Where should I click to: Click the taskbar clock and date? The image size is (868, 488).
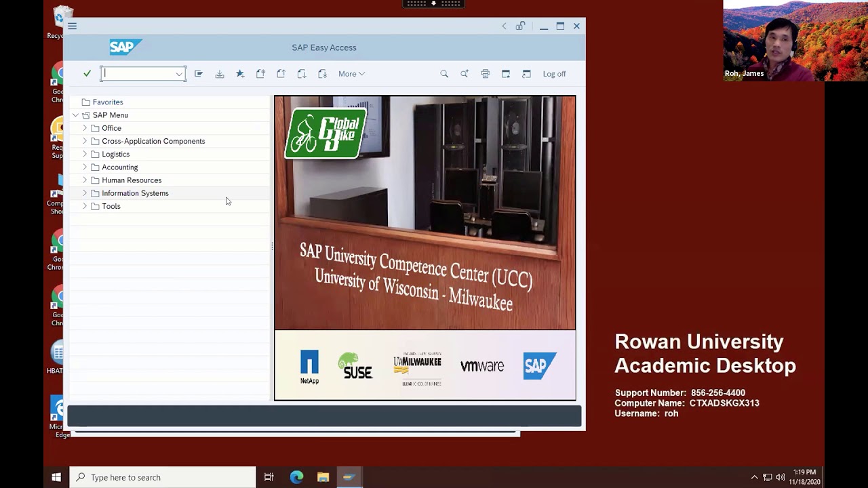[x=804, y=477]
